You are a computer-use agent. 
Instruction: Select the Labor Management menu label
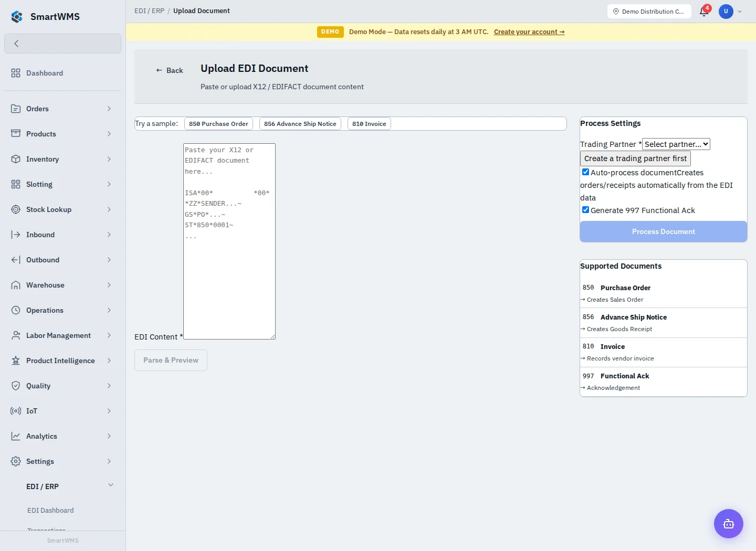pos(58,335)
